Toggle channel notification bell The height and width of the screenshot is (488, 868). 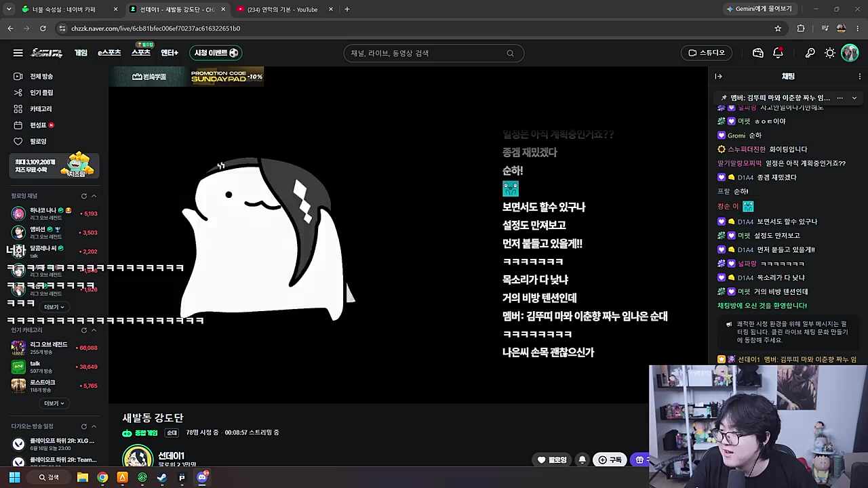(x=582, y=460)
